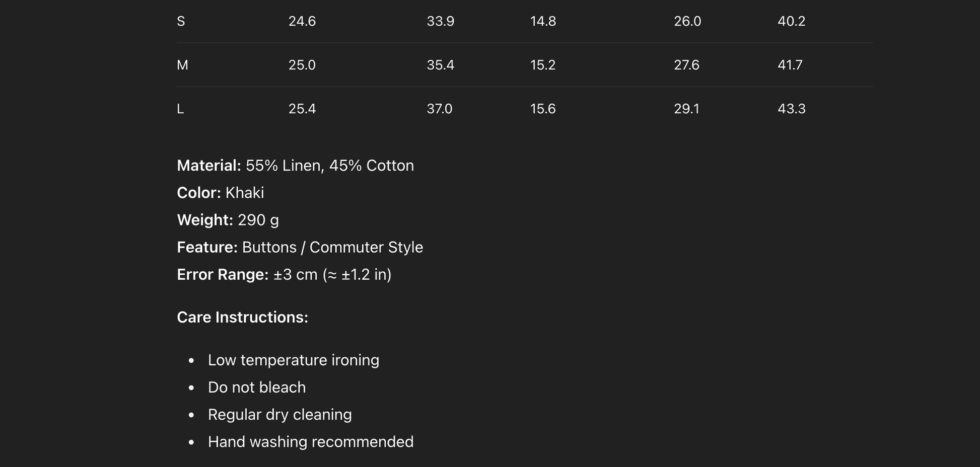Click the 43.3 value in L row
The image size is (980, 467).
[791, 109]
